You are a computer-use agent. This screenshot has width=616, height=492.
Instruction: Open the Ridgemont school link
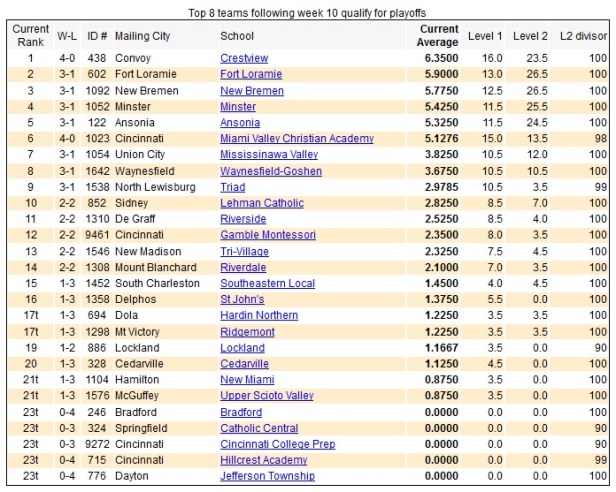click(247, 332)
